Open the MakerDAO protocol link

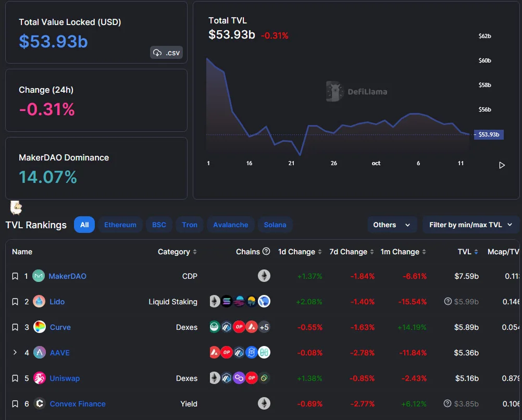[67, 276]
